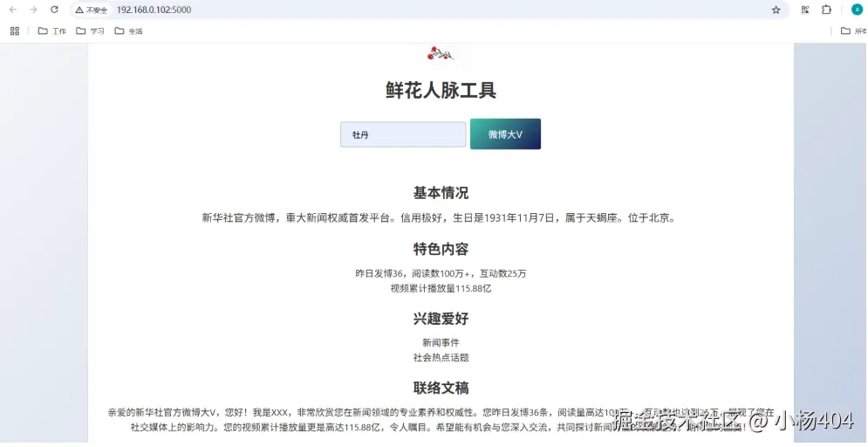Open the user profile avatar

tap(857, 10)
